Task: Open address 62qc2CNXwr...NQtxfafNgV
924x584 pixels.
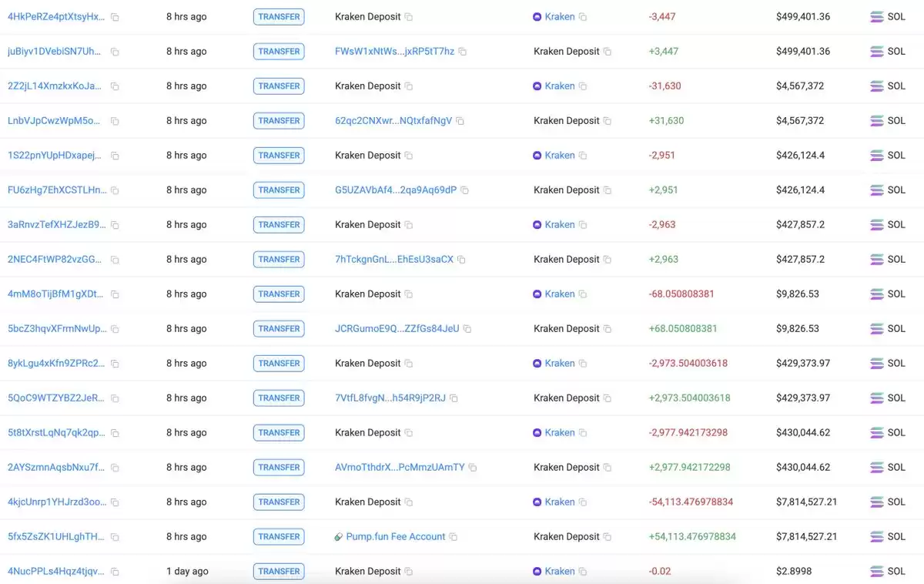Action: coord(393,121)
